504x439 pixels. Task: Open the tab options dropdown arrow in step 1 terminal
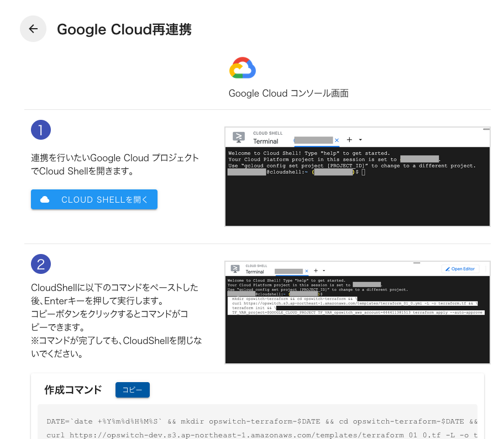coord(361,140)
